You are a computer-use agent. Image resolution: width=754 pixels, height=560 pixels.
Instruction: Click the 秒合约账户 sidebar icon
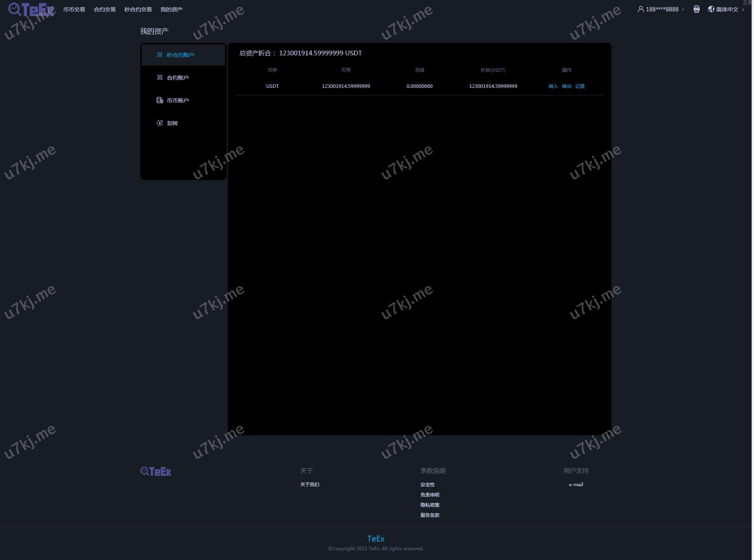tap(159, 55)
